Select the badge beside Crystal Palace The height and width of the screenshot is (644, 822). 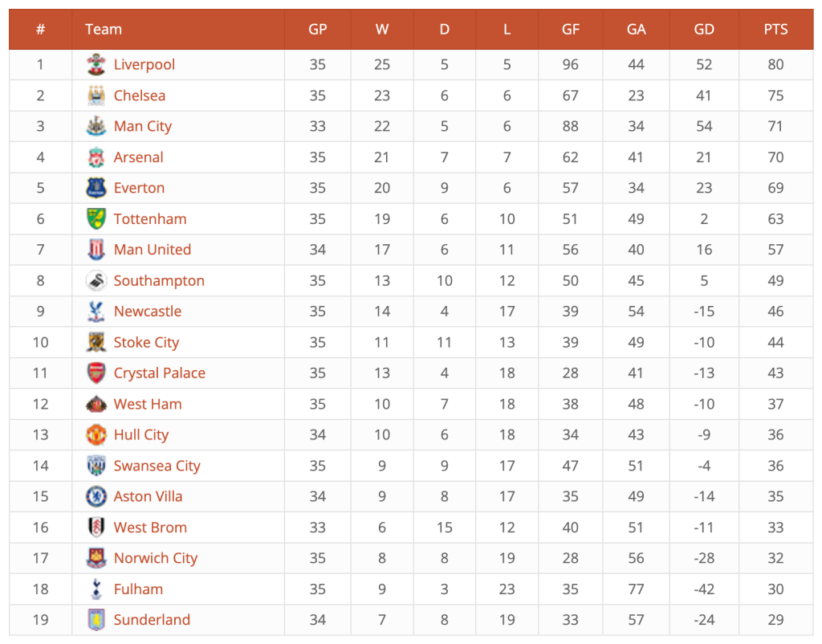tap(96, 373)
